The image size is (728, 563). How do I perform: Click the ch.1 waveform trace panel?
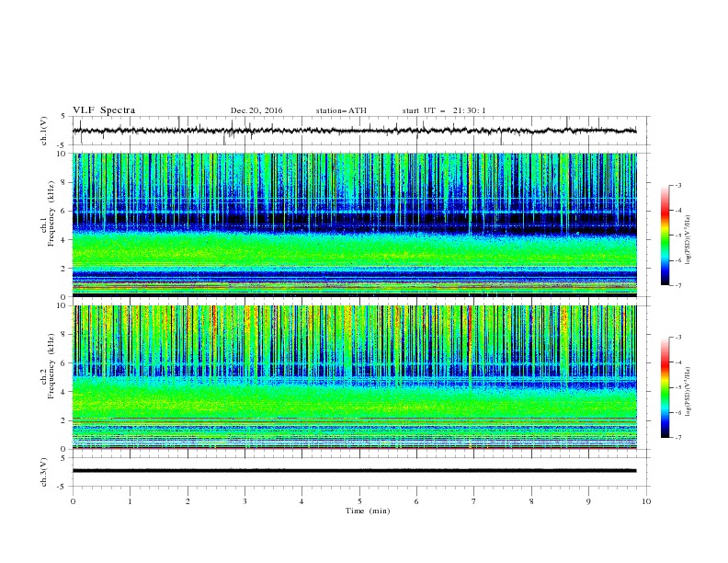tap(360, 131)
